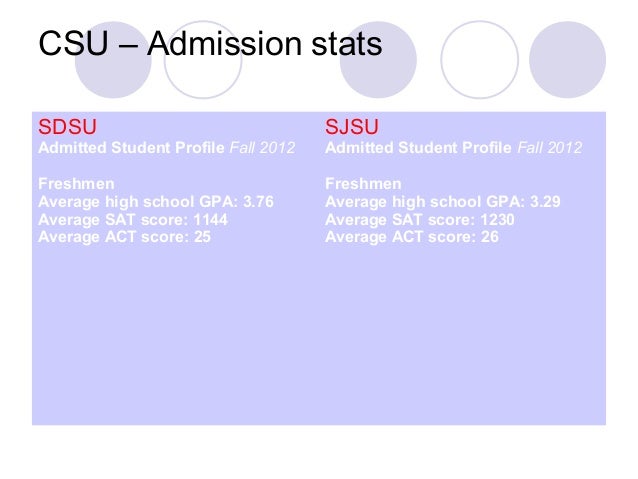Click SJSU Freshmen label
The width and height of the screenshot is (638, 479).
(x=363, y=184)
